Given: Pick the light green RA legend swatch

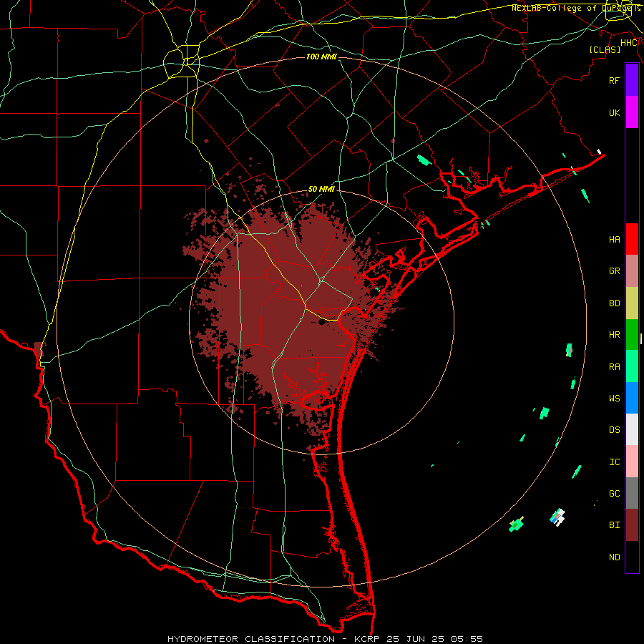Looking at the screenshot, I should pyautogui.click(x=632, y=366).
